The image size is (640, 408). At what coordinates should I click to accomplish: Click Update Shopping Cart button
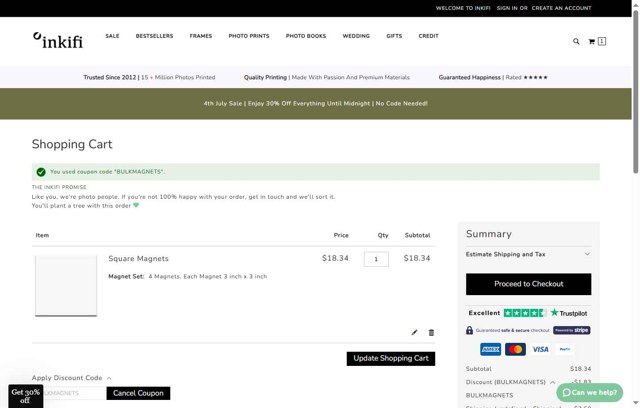pyautogui.click(x=391, y=358)
